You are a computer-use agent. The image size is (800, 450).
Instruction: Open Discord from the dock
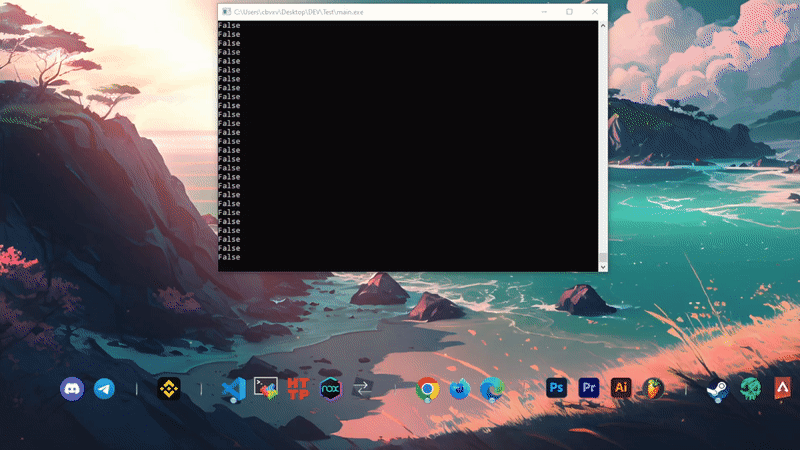72,389
